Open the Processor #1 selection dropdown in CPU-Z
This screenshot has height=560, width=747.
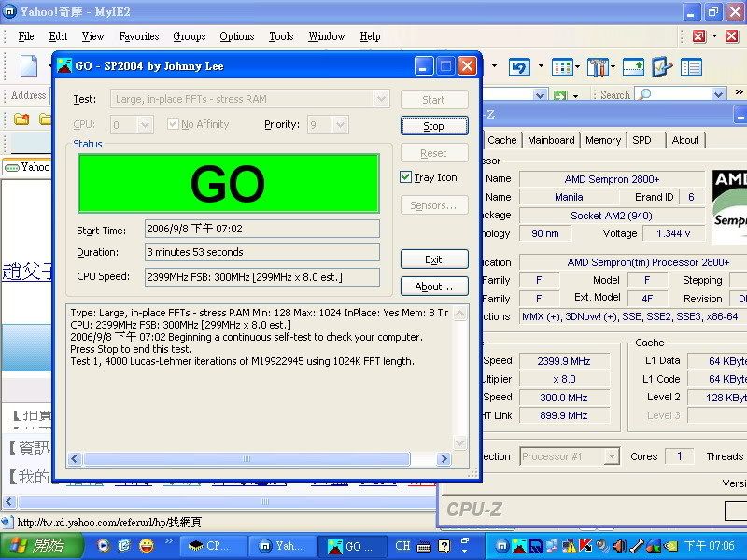click(x=612, y=456)
